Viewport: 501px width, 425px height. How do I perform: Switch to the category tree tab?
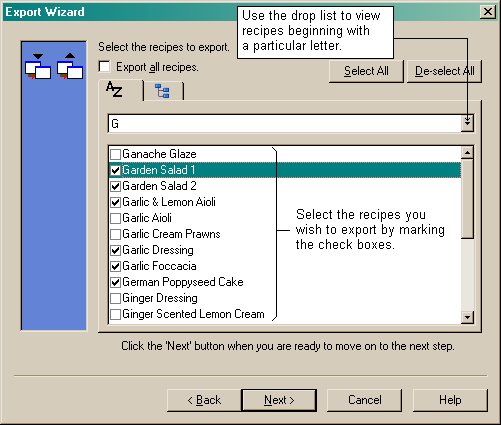coord(164,91)
